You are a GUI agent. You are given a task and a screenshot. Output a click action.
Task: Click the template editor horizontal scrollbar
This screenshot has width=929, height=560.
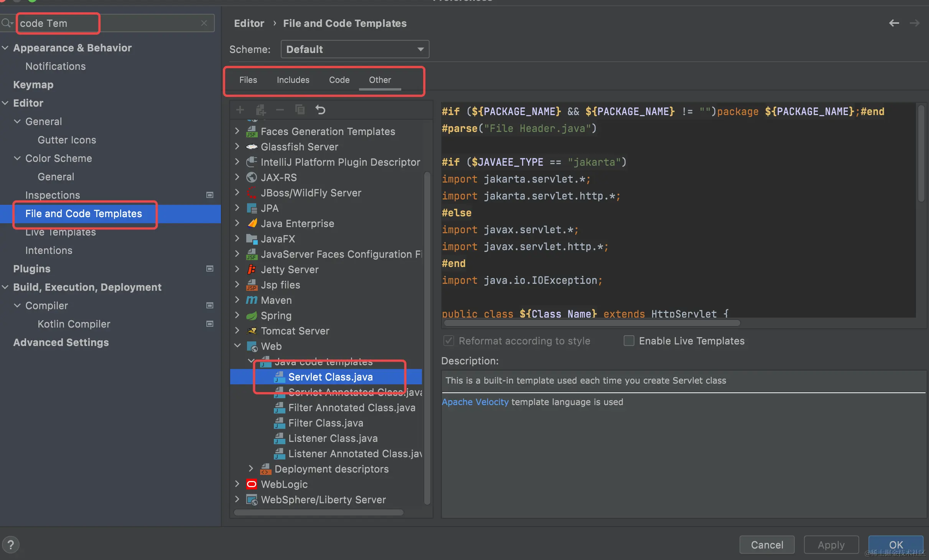pos(591,323)
